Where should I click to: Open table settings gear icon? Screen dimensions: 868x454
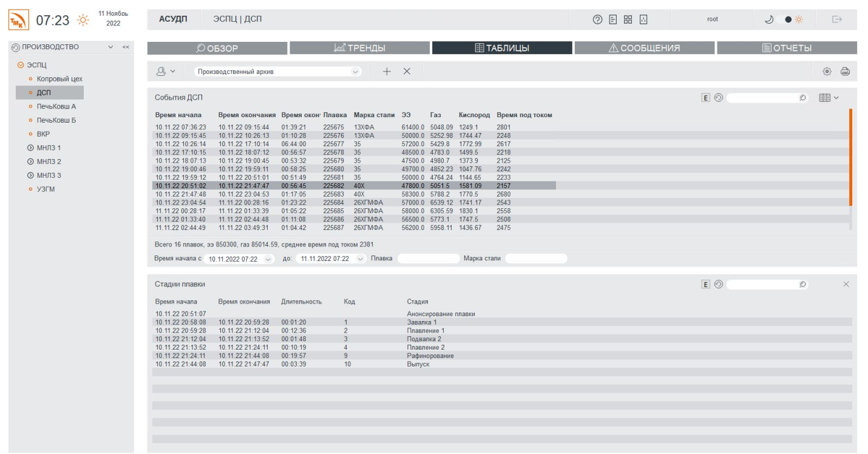[826, 71]
